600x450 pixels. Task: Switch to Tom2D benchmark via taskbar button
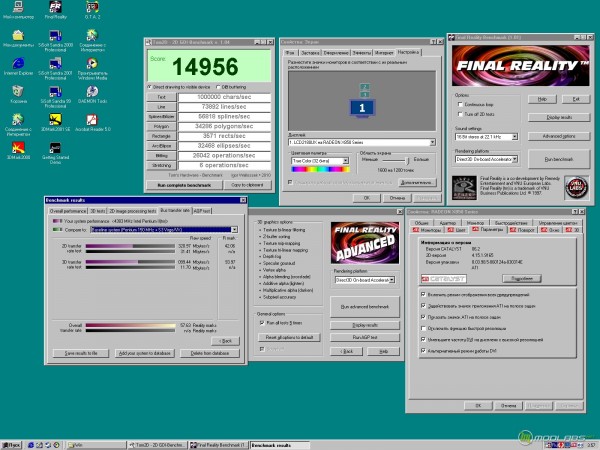(157, 445)
